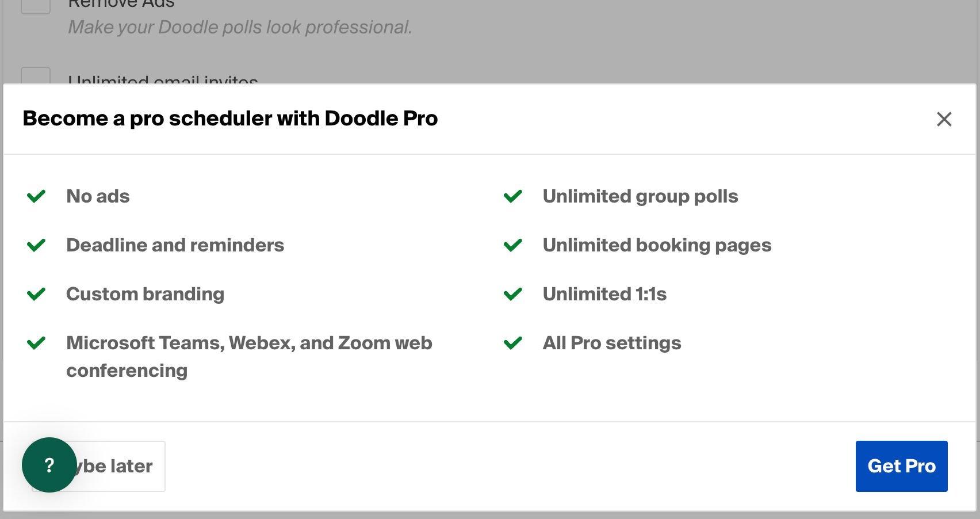Select the No ads feature label
The width and height of the screenshot is (980, 519).
pyautogui.click(x=98, y=197)
